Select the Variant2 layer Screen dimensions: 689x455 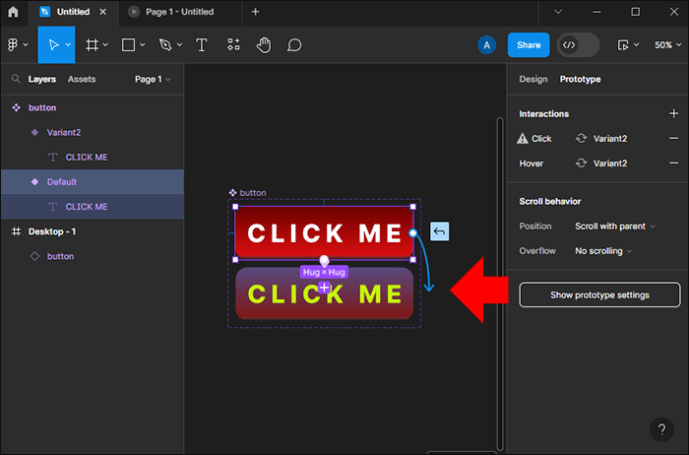click(x=92, y=132)
